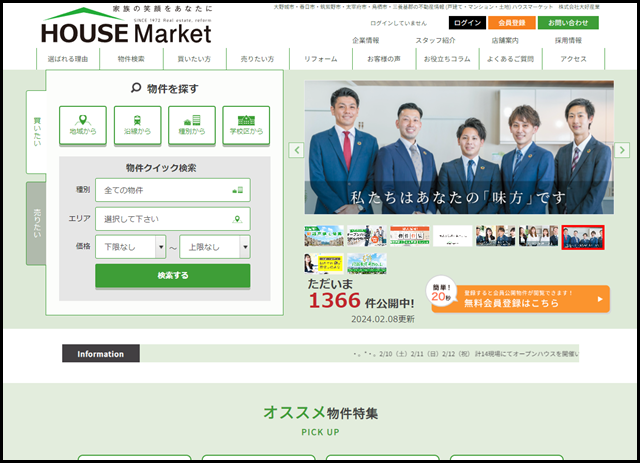Select the second slideshow thumbnail
This screenshot has width=640, height=463.
pos(367,236)
